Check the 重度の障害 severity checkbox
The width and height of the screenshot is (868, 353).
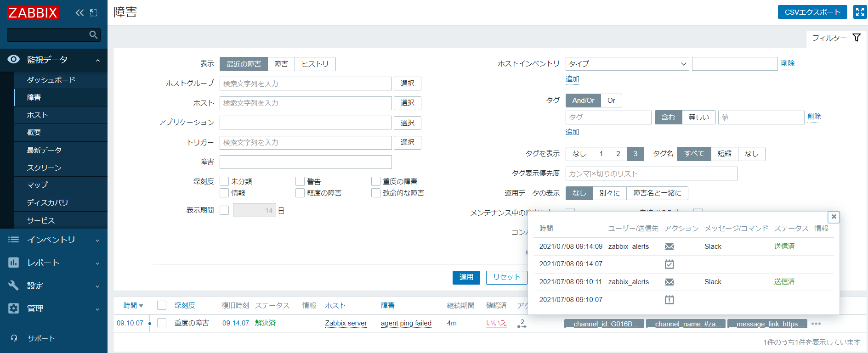click(x=376, y=181)
